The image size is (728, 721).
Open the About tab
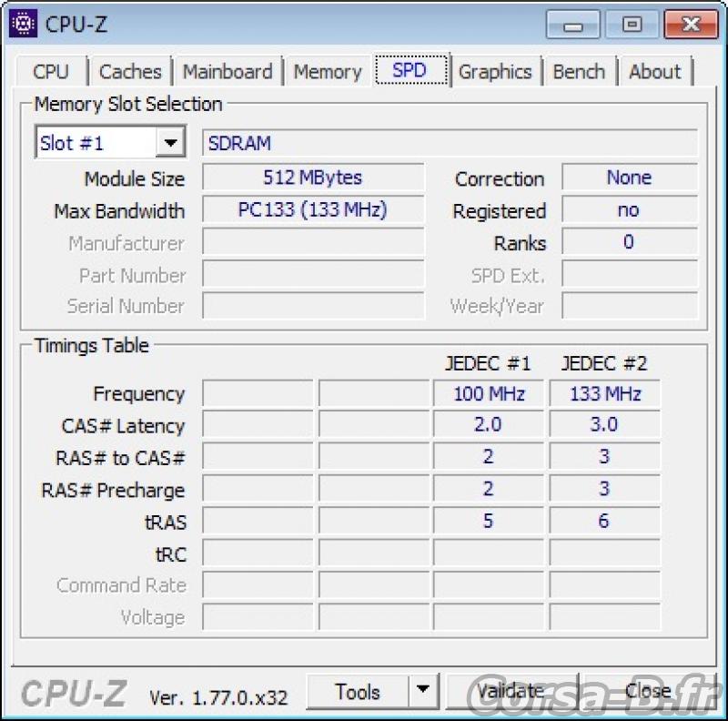click(654, 72)
